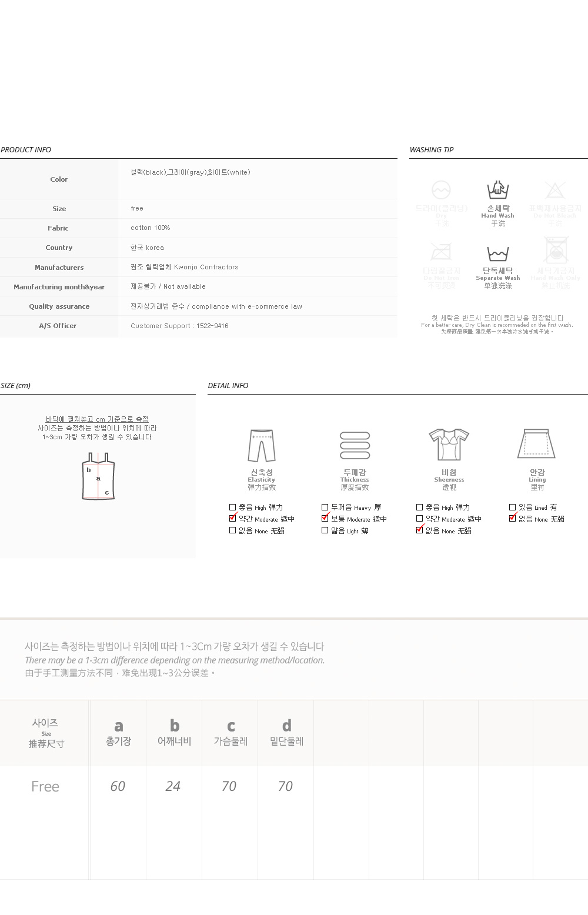Click the Separate Wash tub icon

click(498, 254)
